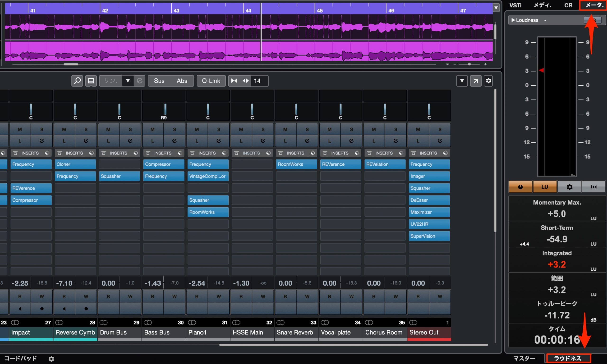Open the chord pad settings gear
Viewport: 607px width, 364px height.
tap(51, 359)
